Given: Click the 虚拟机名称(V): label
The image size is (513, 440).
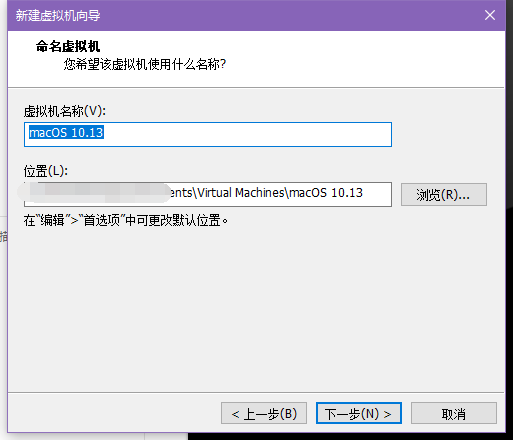Looking at the screenshot, I should (65, 111).
